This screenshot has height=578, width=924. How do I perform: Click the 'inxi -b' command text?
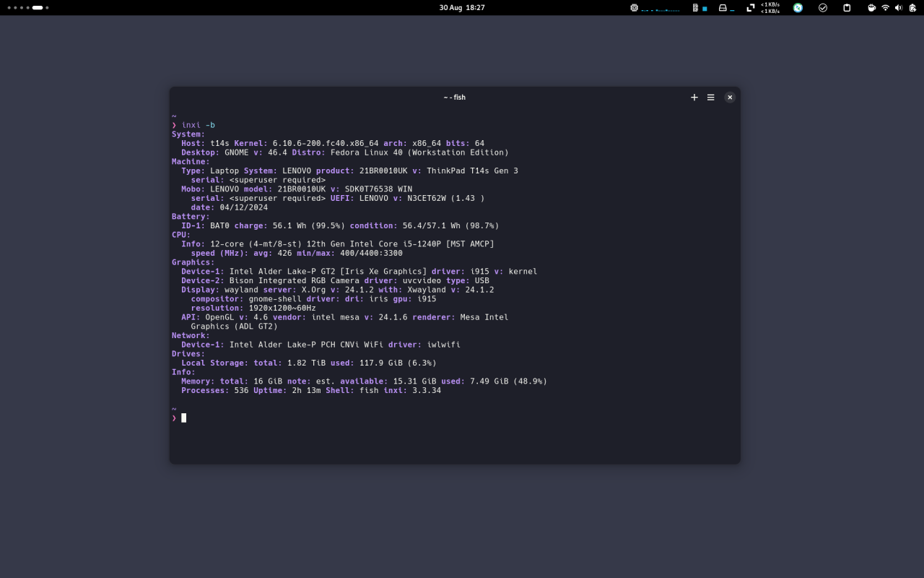[199, 125]
